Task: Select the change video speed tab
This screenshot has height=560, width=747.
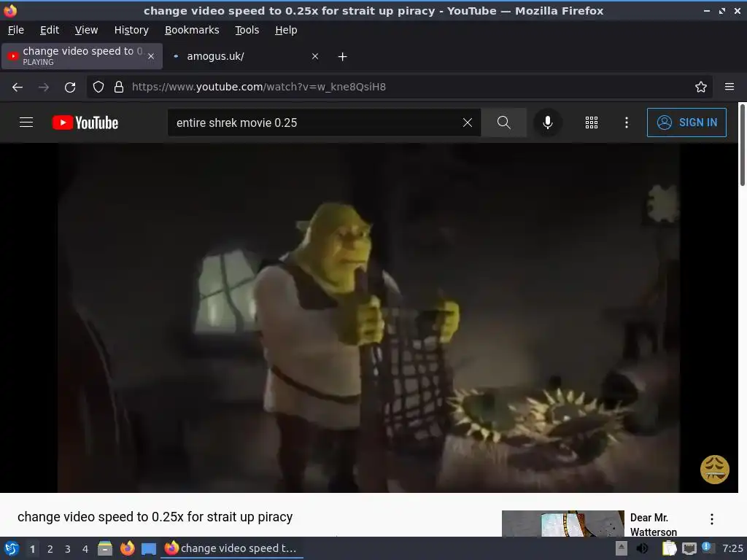Action: [x=82, y=56]
